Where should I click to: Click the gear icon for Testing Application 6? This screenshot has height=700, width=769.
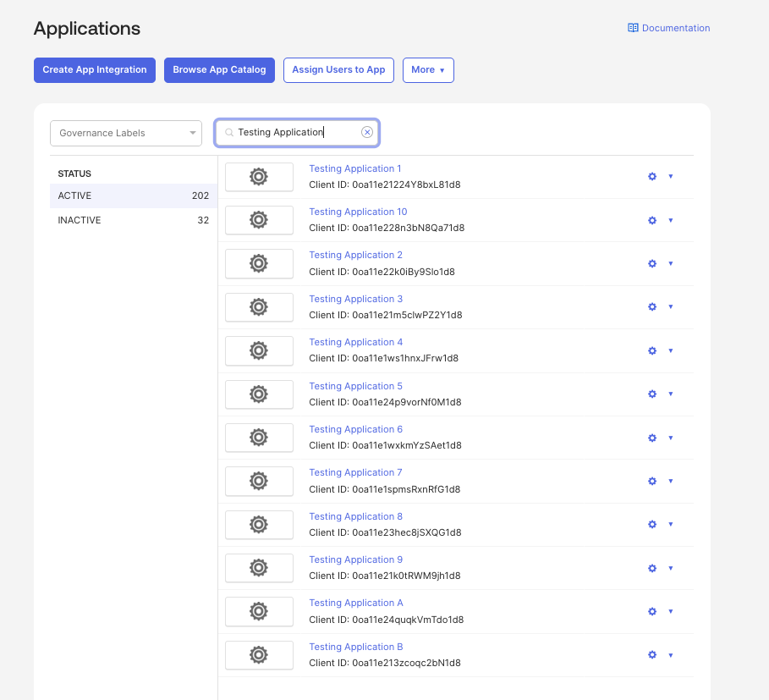pyautogui.click(x=651, y=438)
